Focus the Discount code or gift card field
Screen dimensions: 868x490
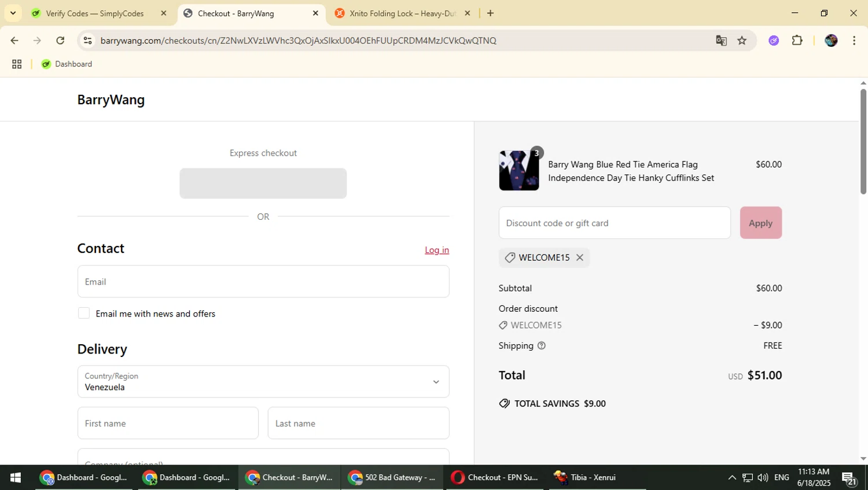coord(615,223)
